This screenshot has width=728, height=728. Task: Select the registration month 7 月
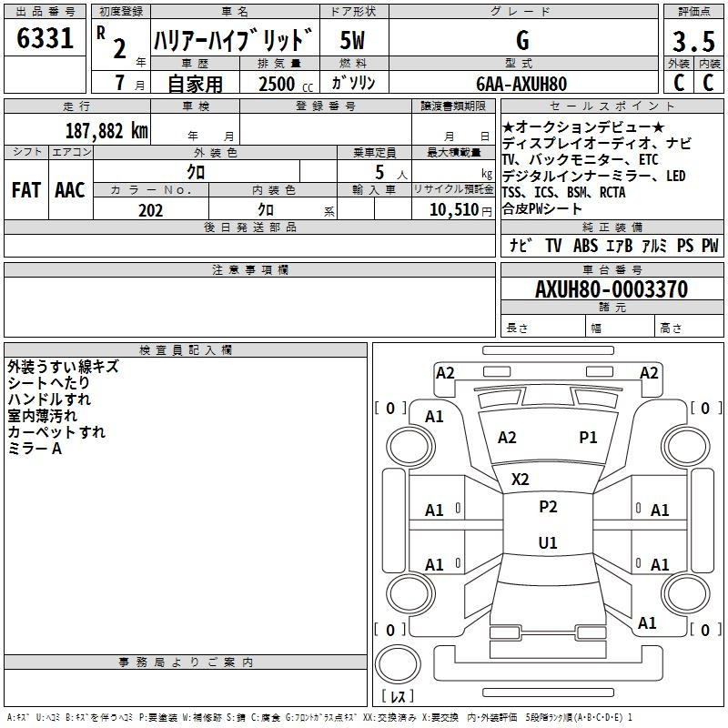point(129,83)
